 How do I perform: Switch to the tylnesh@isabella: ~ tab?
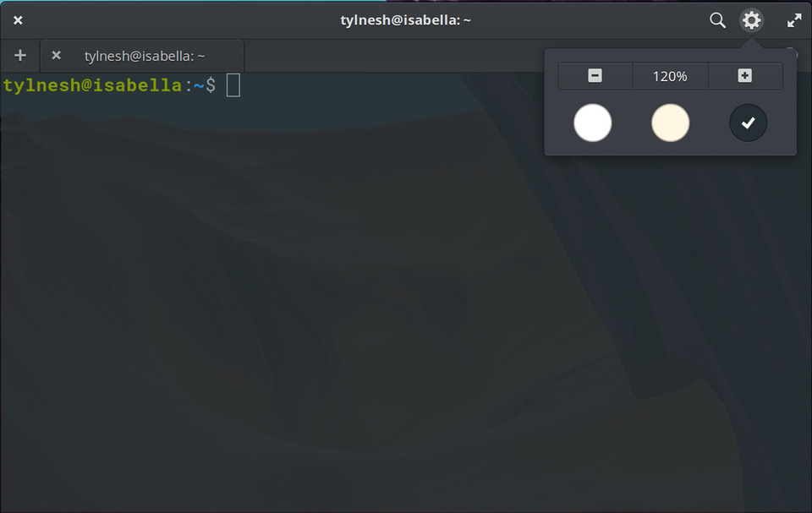point(145,56)
